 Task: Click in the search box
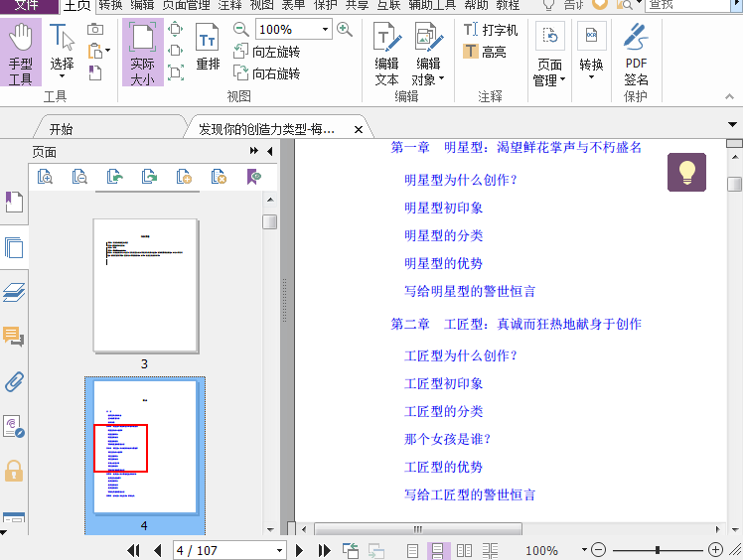tap(687, 5)
